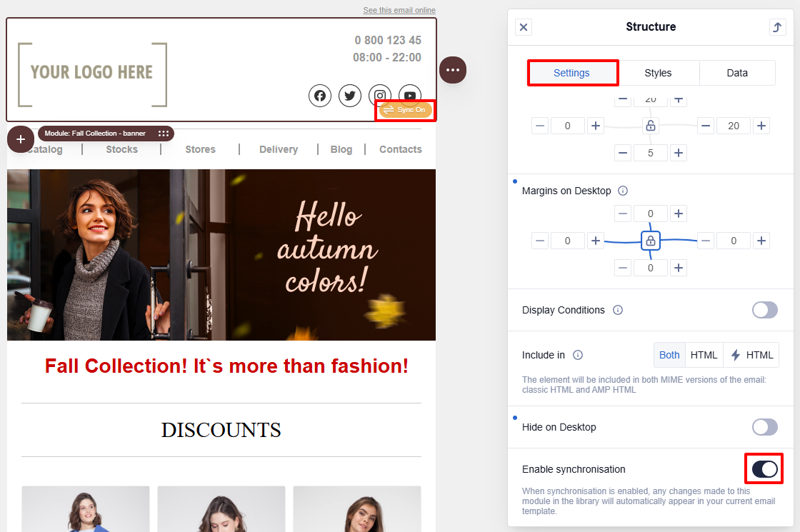Click the Stores menu link

[200, 149]
